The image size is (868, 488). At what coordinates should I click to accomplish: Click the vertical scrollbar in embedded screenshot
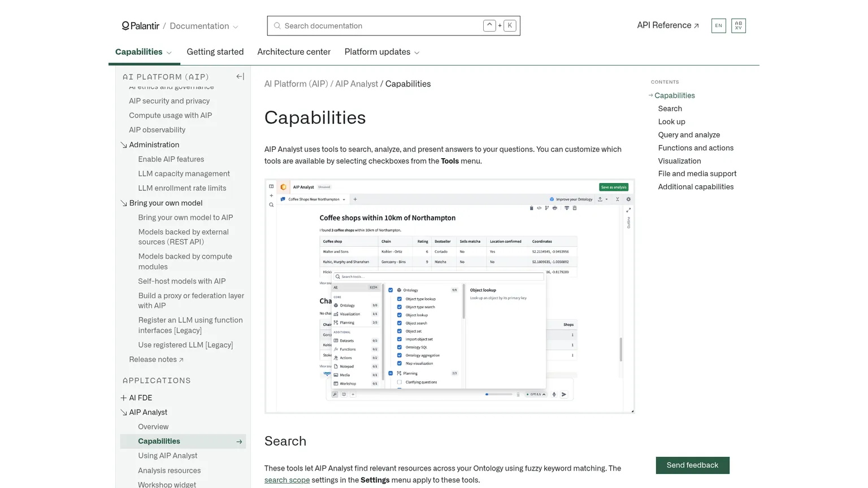pos(621,350)
